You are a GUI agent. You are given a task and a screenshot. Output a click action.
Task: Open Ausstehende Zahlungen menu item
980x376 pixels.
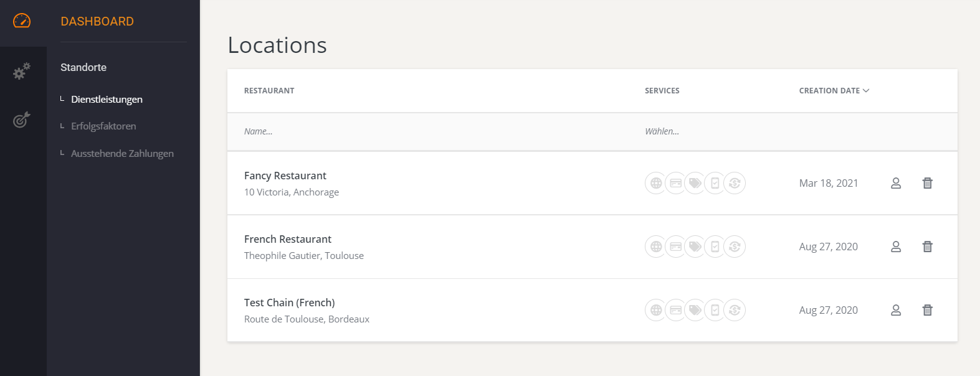[122, 154]
